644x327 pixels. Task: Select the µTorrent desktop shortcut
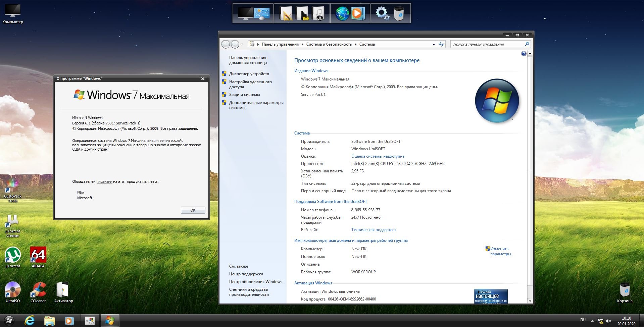click(13, 257)
